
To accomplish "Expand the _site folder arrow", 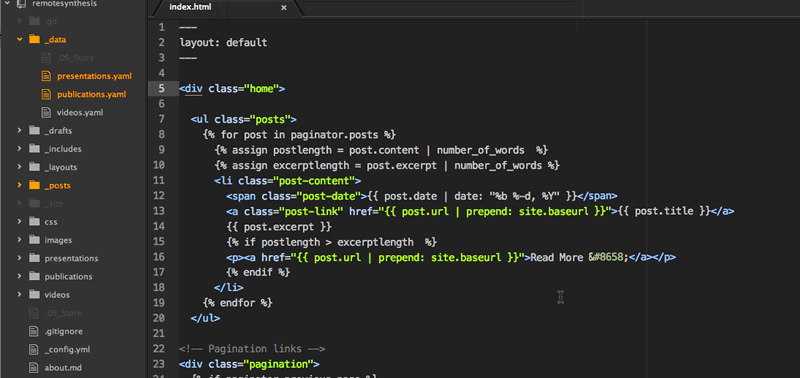I will click(19, 204).
